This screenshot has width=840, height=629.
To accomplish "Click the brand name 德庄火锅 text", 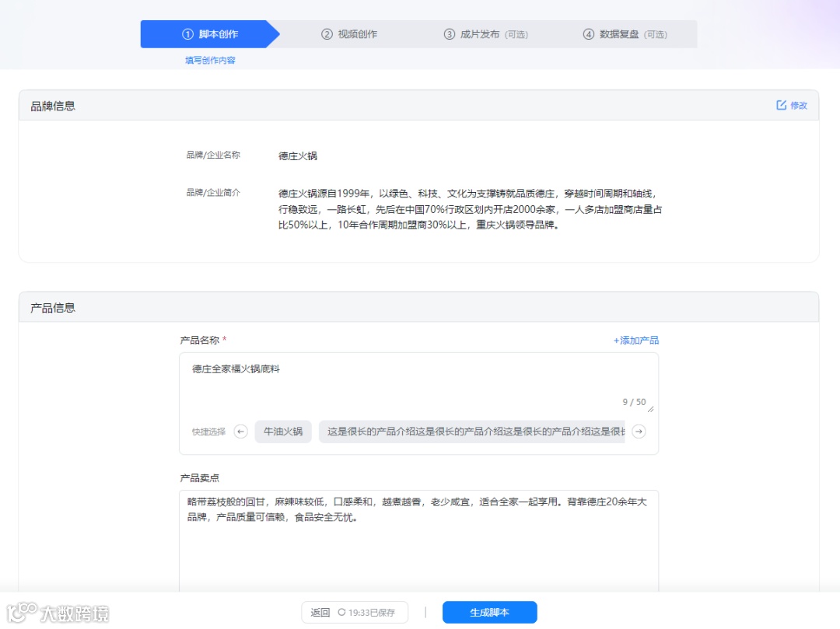I will 298,156.
